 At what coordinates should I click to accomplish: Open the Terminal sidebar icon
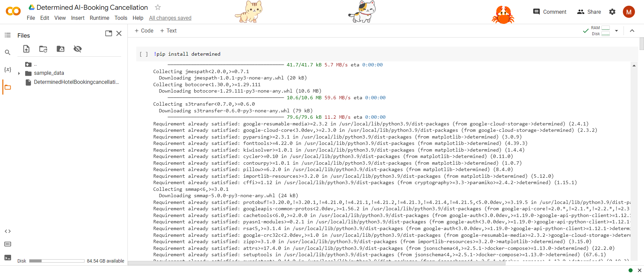[x=8, y=258]
